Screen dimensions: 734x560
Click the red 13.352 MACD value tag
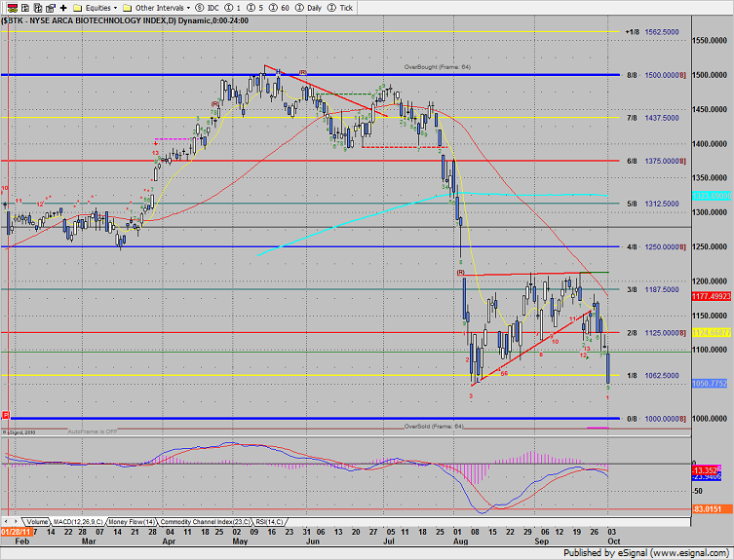point(707,469)
